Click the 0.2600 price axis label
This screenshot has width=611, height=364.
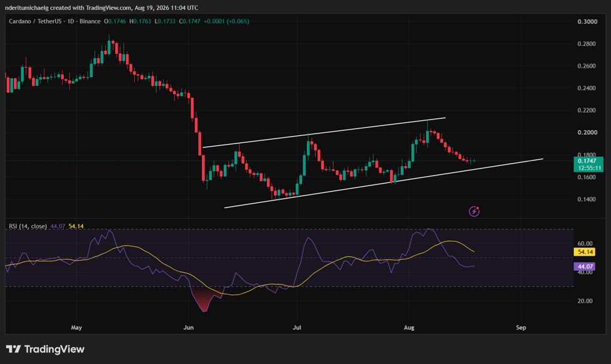[x=587, y=66]
